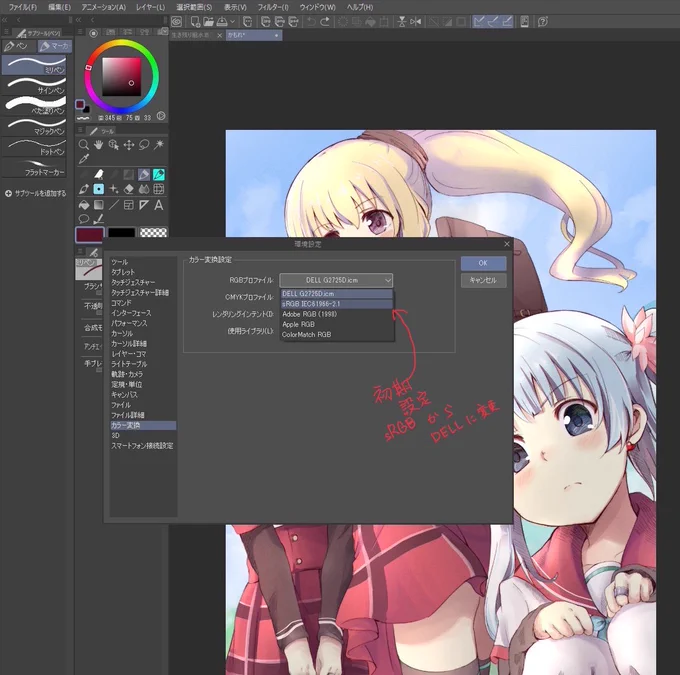Select the Move Layer tool

coord(129,144)
